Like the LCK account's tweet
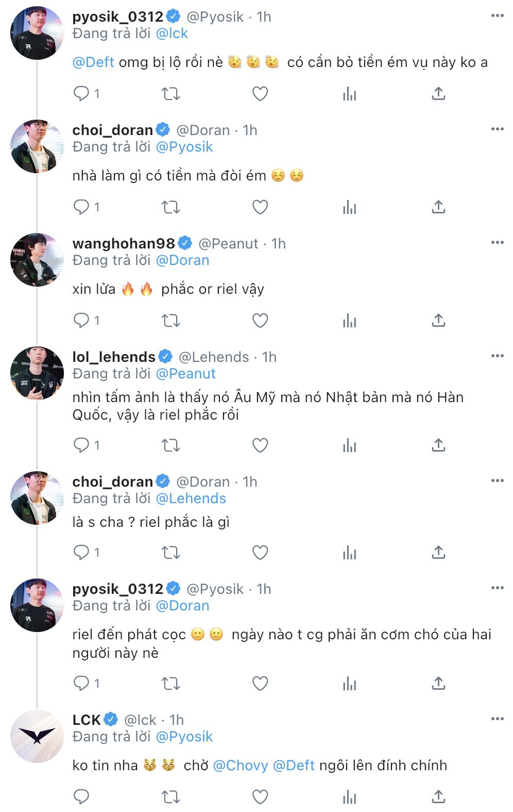Screen dimensions: 513x812 (x=260, y=797)
